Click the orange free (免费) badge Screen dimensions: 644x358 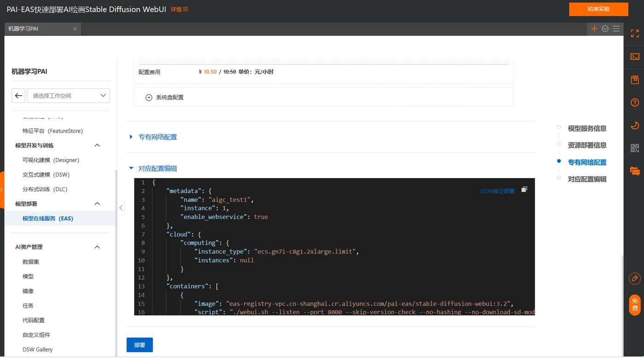635,305
